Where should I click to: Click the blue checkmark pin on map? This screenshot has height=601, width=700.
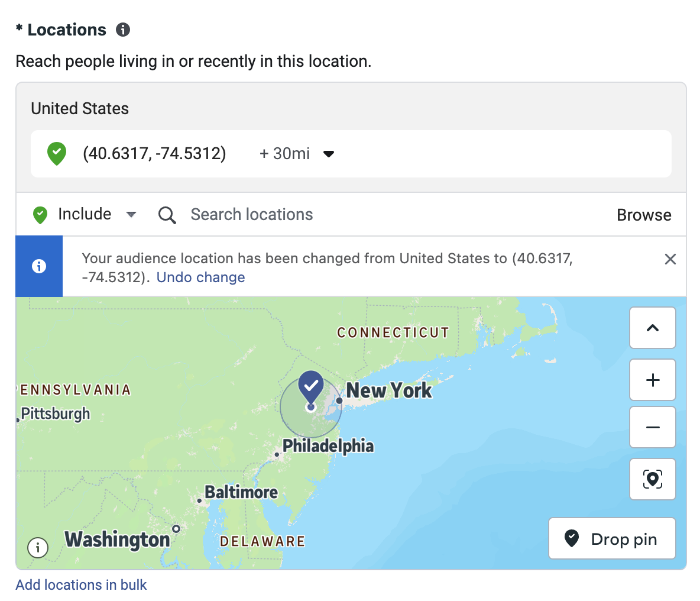(x=311, y=386)
